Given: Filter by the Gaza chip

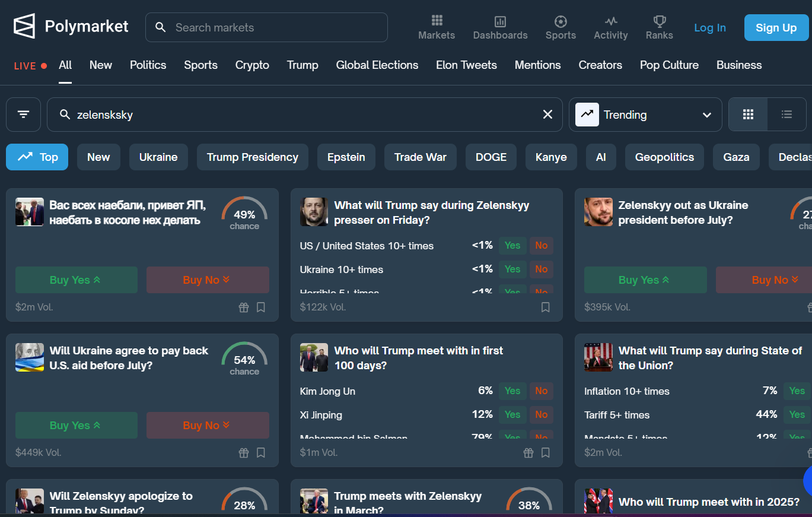Looking at the screenshot, I should pyautogui.click(x=736, y=157).
